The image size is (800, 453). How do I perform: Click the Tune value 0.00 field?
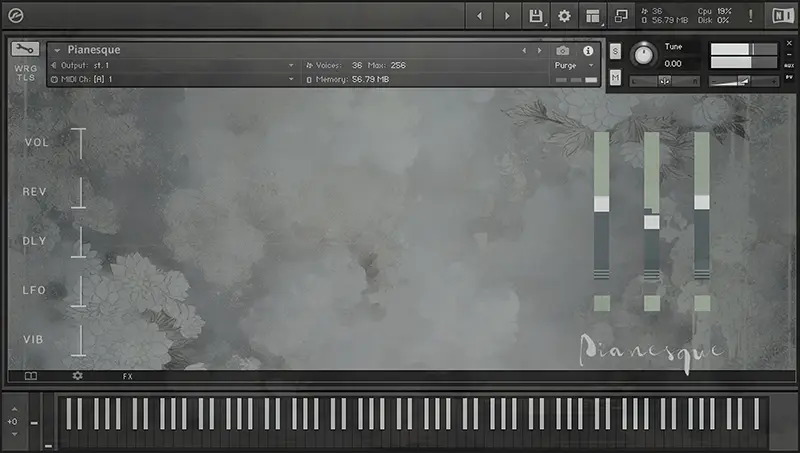(673, 64)
